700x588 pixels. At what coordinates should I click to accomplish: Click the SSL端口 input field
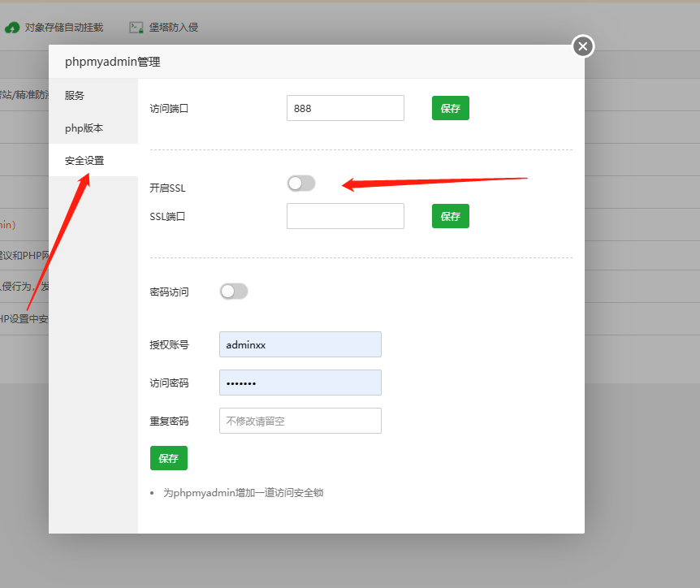point(345,216)
